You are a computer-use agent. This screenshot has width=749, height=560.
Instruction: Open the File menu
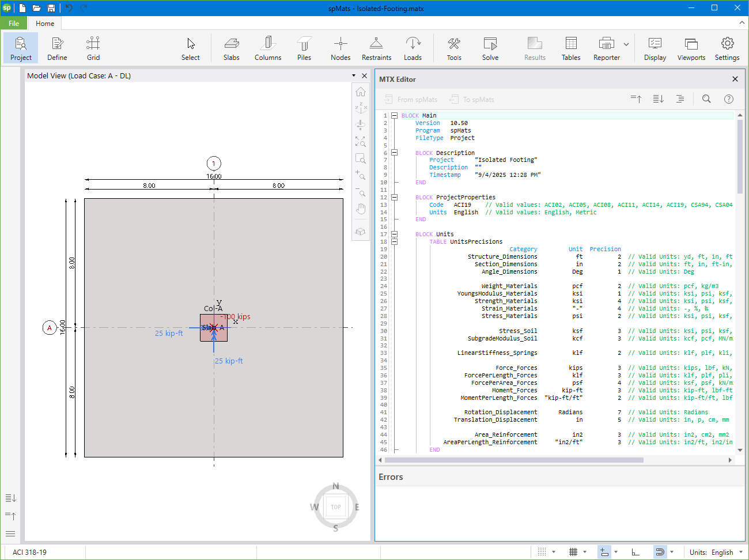pos(13,23)
